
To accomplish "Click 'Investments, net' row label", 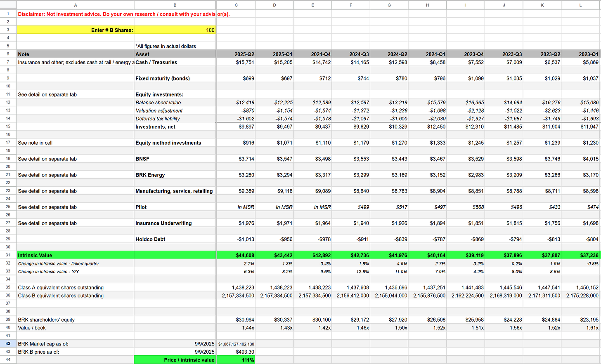I will 155,127.
